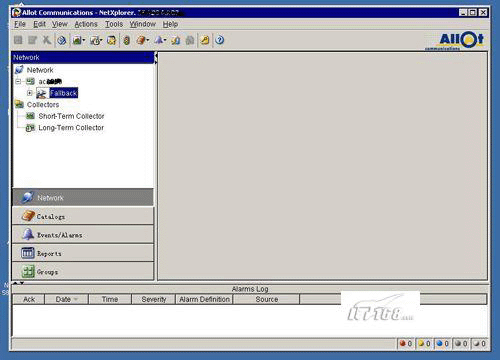The width and height of the screenshot is (500, 360).
Task: Select the Collectors tree folder
Action: 43,105
